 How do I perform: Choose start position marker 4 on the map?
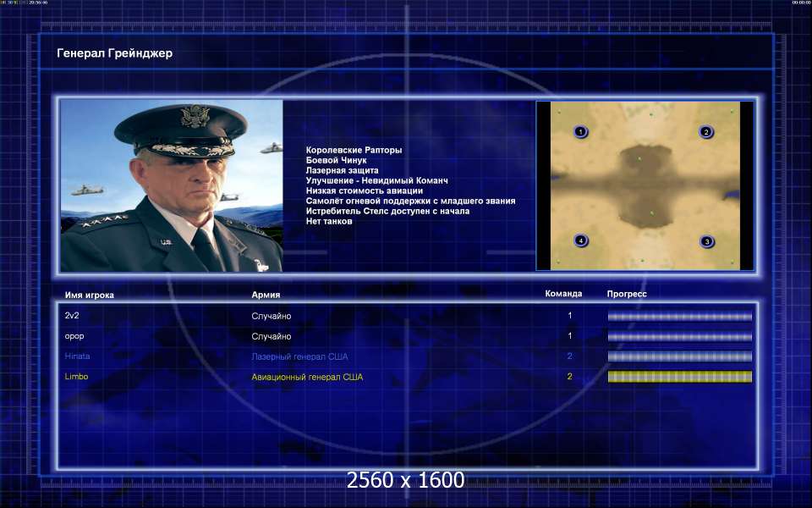click(581, 240)
